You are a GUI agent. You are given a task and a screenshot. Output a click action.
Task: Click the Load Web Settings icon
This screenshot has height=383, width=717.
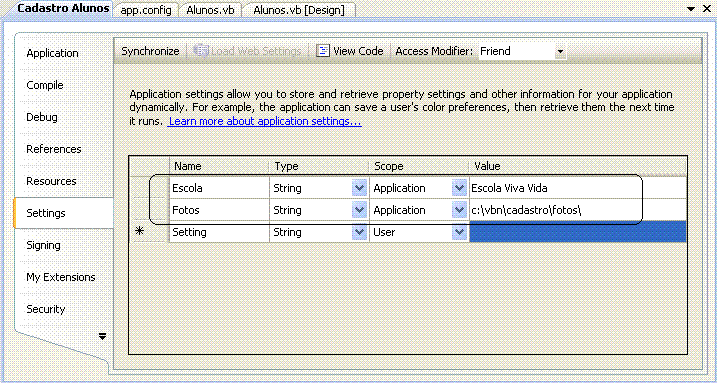(x=200, y=51)
